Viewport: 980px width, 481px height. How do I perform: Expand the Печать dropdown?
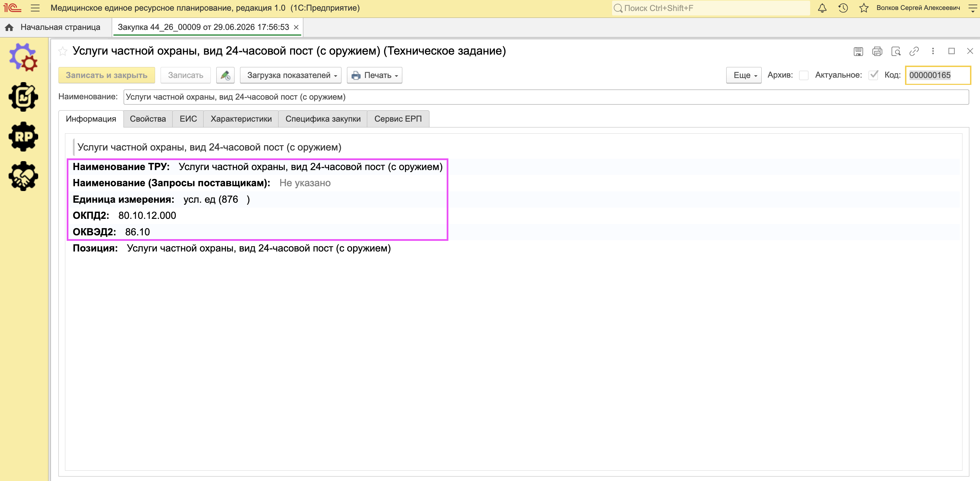tap(374, 75)
